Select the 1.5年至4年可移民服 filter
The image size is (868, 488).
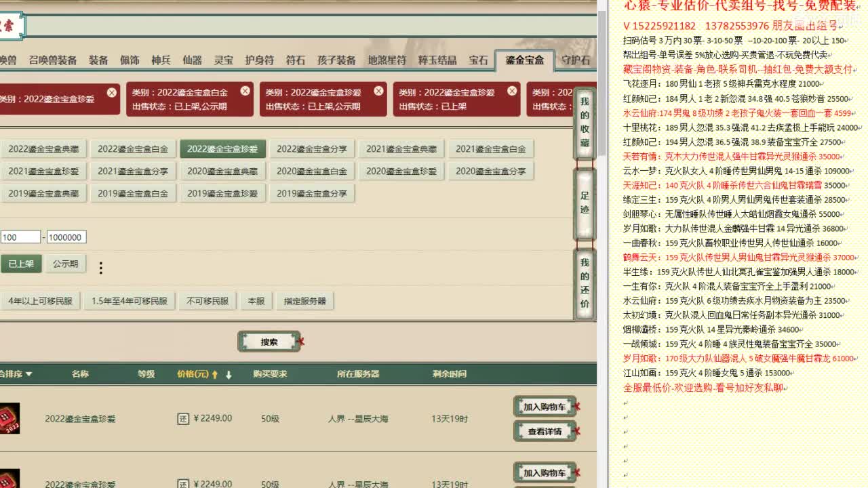[x=129, y=301]
